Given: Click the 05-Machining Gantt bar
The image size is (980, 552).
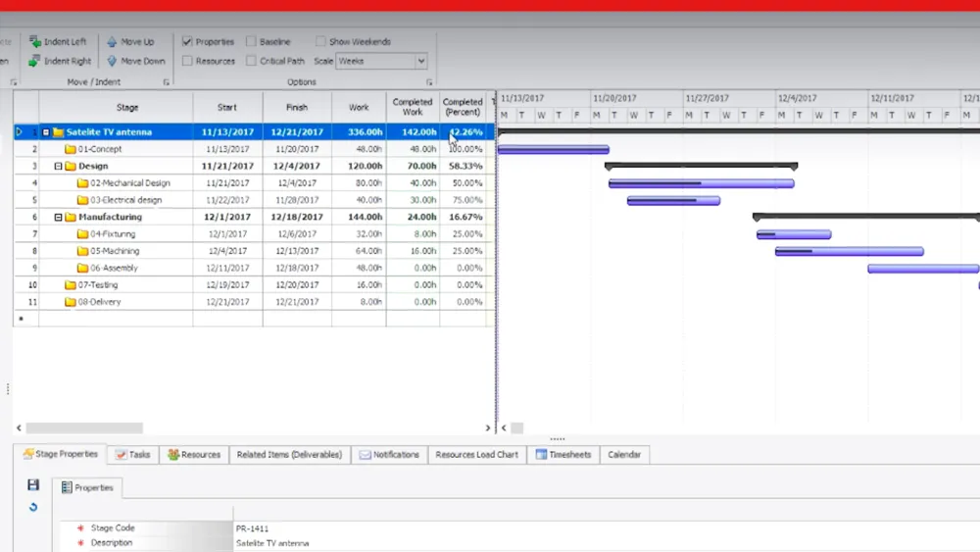Looking at the screenshot, I should pos(850,251).
